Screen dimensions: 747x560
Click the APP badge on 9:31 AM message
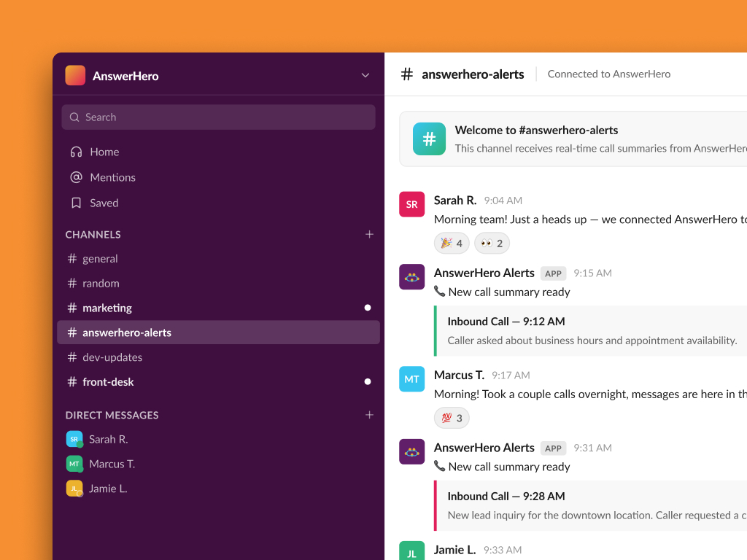point(553,448)
